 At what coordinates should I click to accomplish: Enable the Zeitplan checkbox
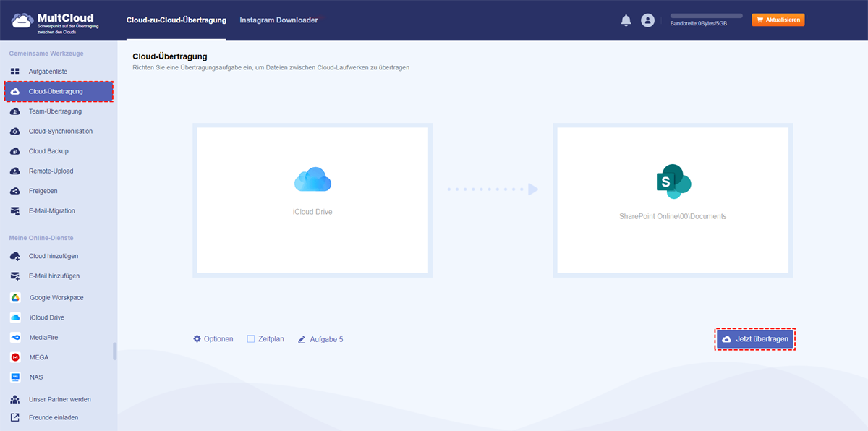click(251, 338)
